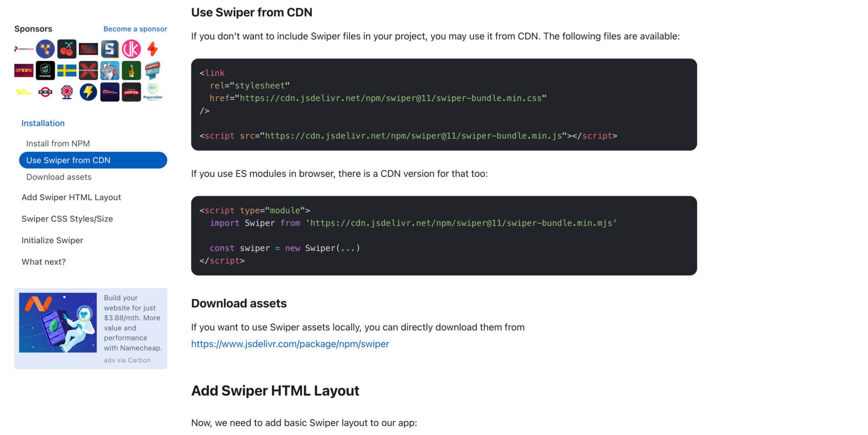868x435 pixels.
Task: Open the cherries sponsor logo
Action: (68, 48)
